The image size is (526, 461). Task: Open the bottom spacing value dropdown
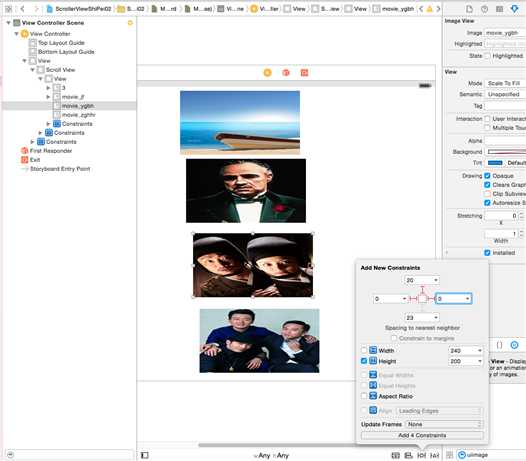point(435,317)
